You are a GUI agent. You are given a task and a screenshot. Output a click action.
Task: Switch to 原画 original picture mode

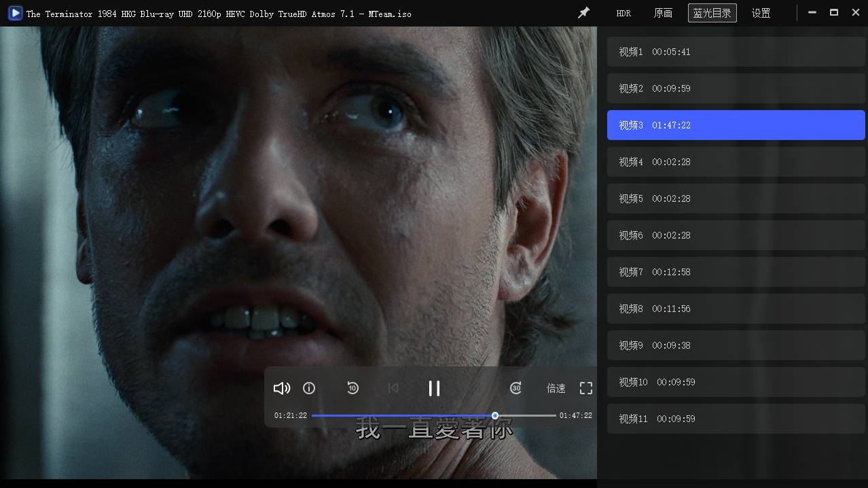663,13
